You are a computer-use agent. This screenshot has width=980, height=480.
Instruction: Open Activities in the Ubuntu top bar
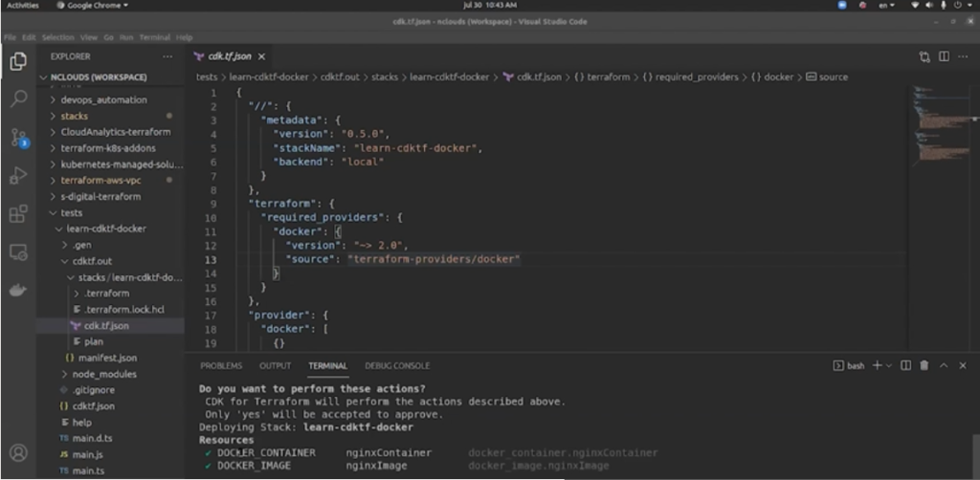coord(23,5)
